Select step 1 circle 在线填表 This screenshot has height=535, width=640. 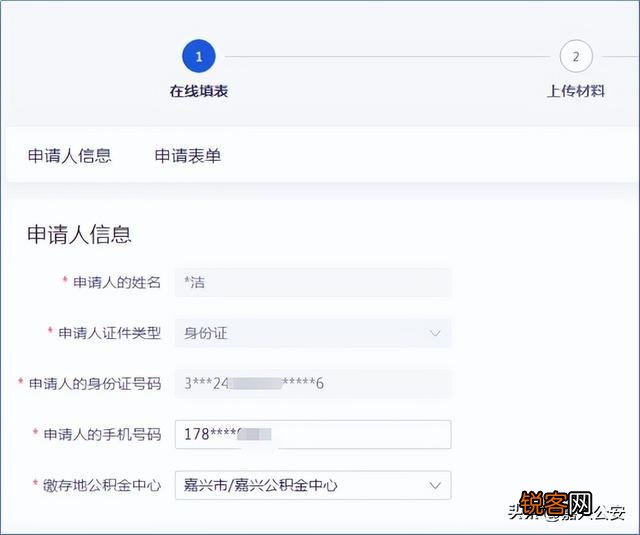pos(199,56)
